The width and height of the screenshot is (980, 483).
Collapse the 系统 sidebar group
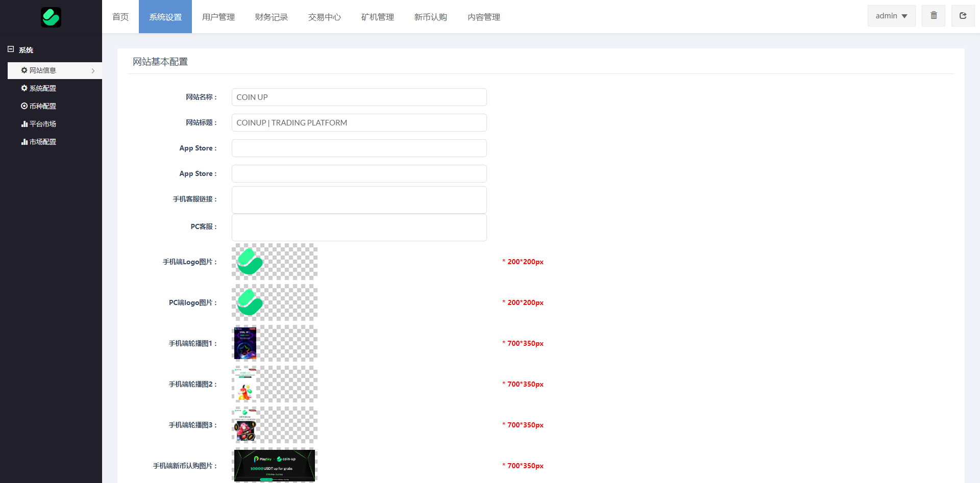(x=11, y=49)
